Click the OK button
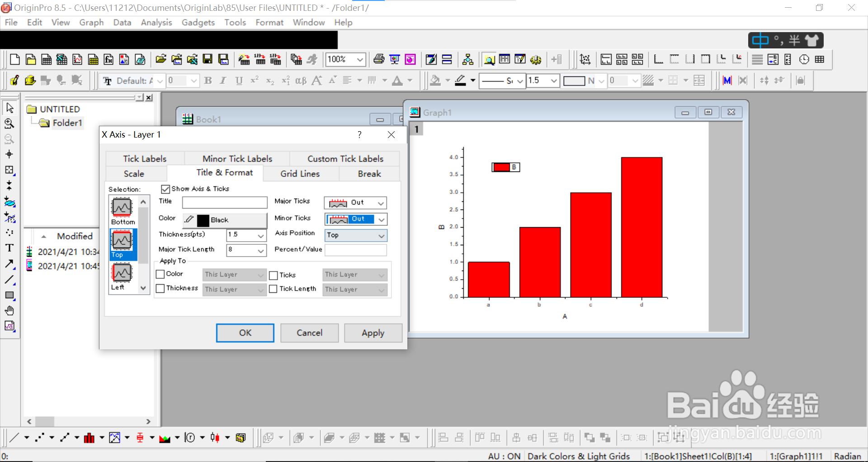868x462 pixels. [x=245, y=333]
